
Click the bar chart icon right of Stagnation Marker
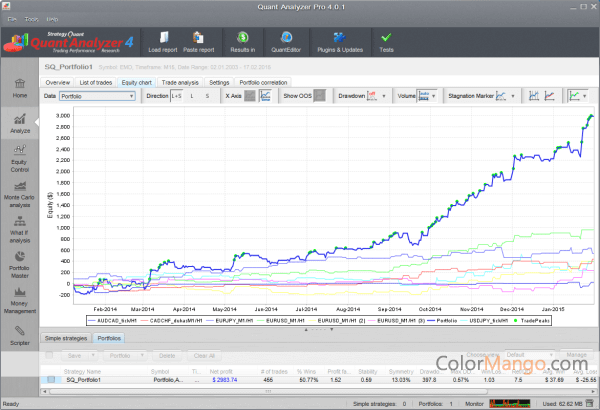pyautogui.click(x=534, y=96)
